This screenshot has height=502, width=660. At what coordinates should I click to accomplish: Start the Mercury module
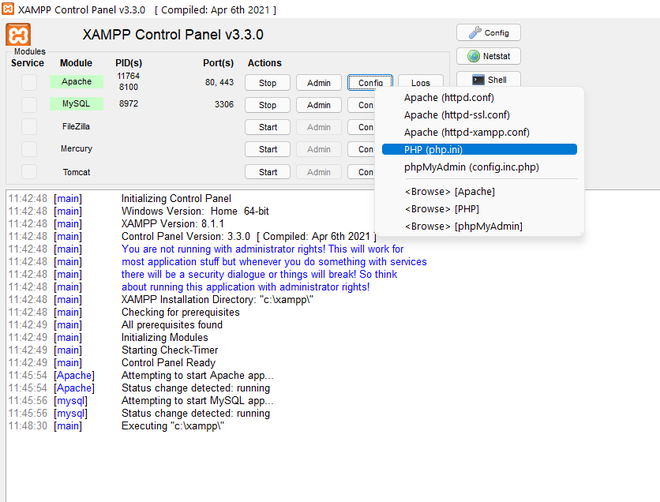click(x=268, y=149)
